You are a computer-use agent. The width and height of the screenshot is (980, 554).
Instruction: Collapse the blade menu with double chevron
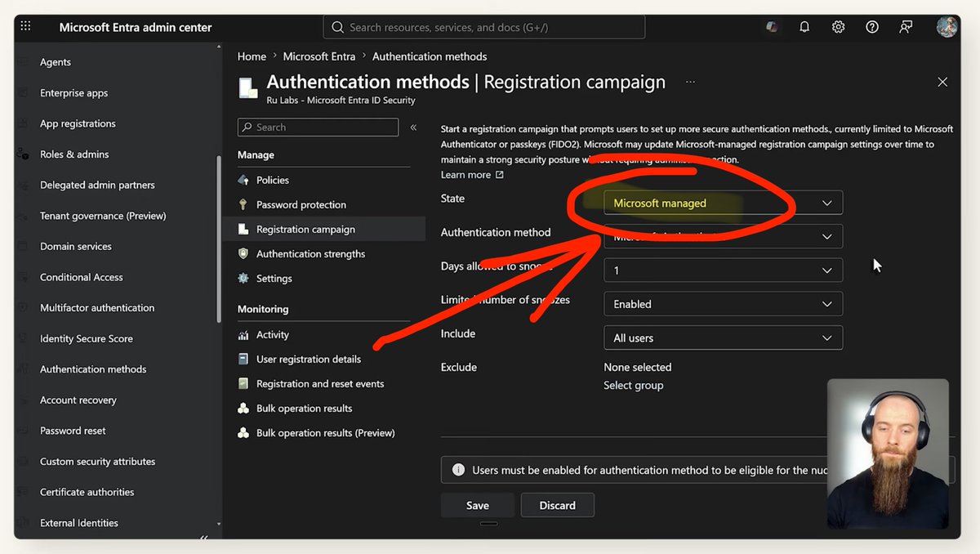click(x=413, y=127)
